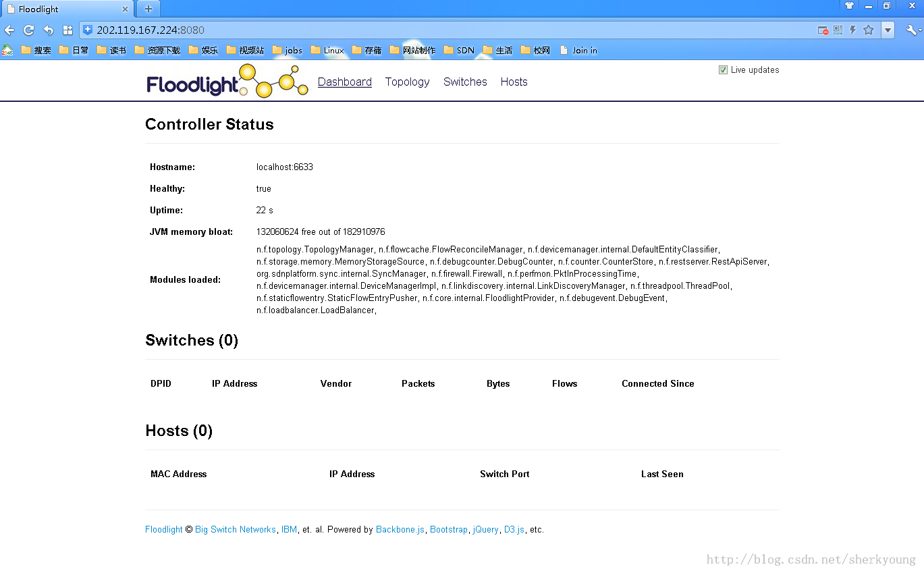This screenshot has height=573, width=924.
Task: Open the Hosts navigation item
Action: coord(514,82)
